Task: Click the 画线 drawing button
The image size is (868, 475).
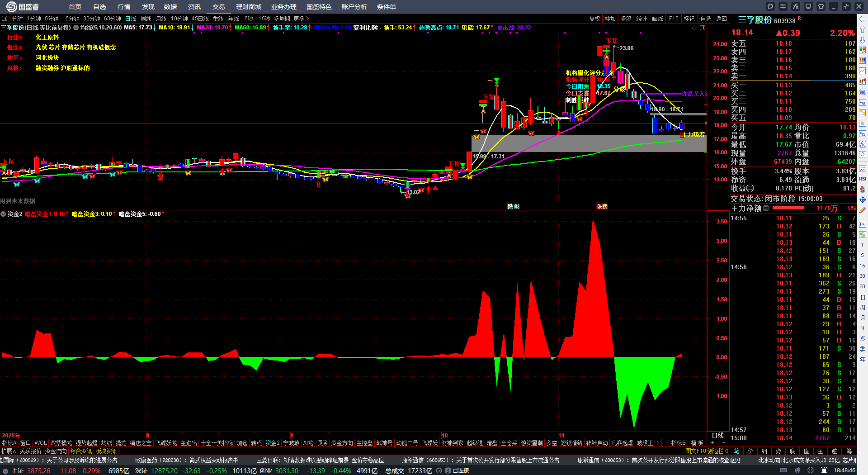Action: coord(657,19)
